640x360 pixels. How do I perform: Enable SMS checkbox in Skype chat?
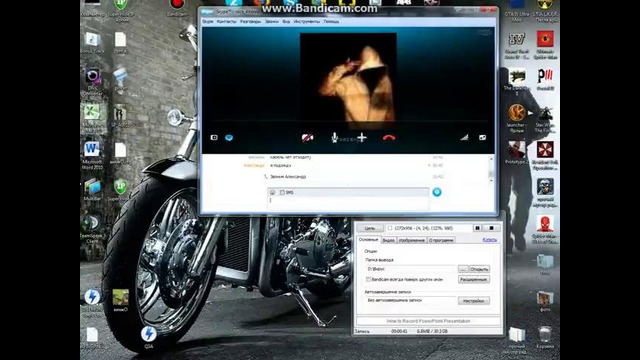click(282, 192)
